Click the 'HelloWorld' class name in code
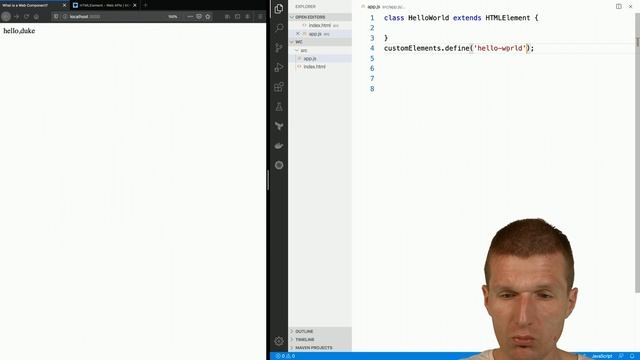The height and width of the screenshot is (360, 640). pyautogui.click(x=429, y=18)
